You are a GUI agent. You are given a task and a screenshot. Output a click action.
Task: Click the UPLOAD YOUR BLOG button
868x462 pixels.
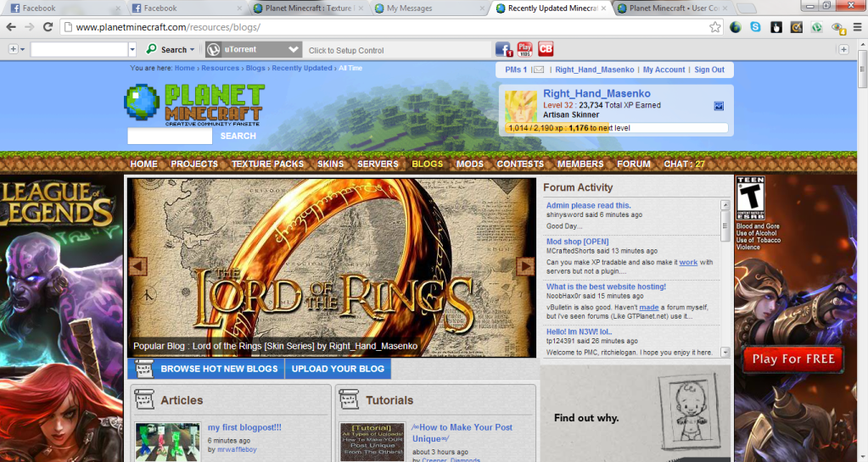click(x=338, y=369)
